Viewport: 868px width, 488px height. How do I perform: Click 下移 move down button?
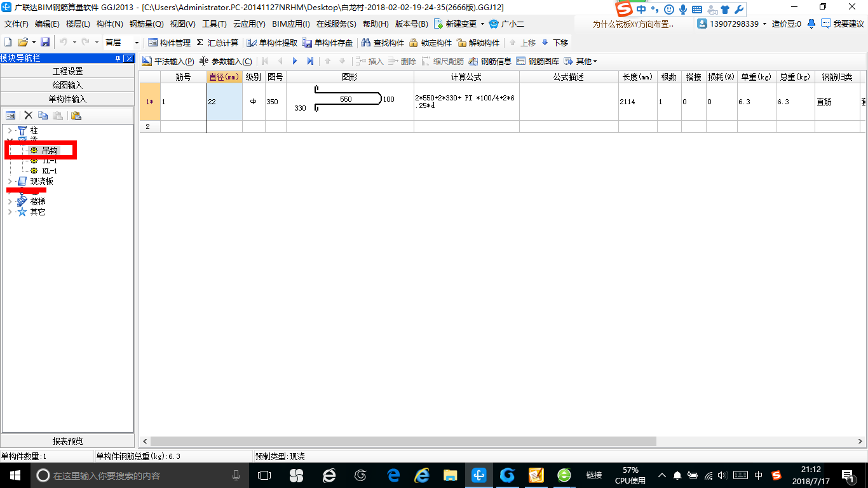(555, 43)
